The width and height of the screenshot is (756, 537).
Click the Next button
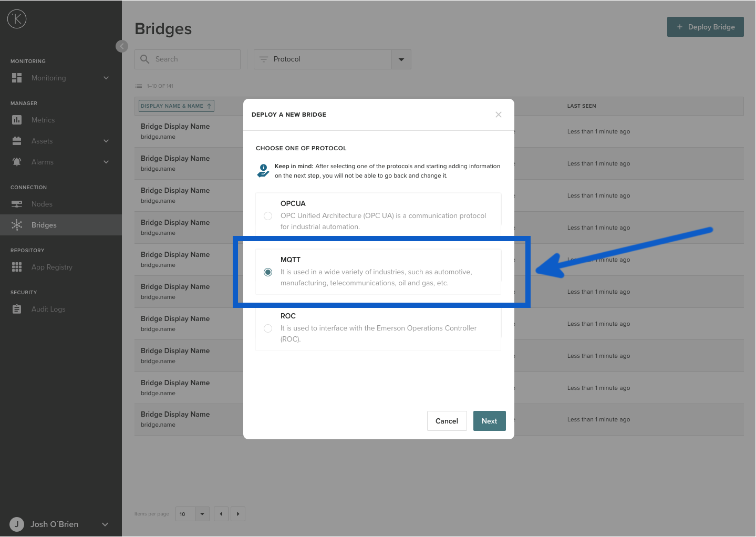tap(489, 421)
